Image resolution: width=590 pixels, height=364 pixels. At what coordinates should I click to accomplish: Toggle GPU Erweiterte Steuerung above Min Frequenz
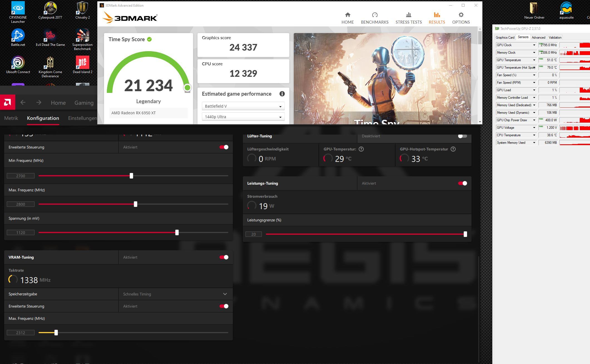[x=224, y=147]
